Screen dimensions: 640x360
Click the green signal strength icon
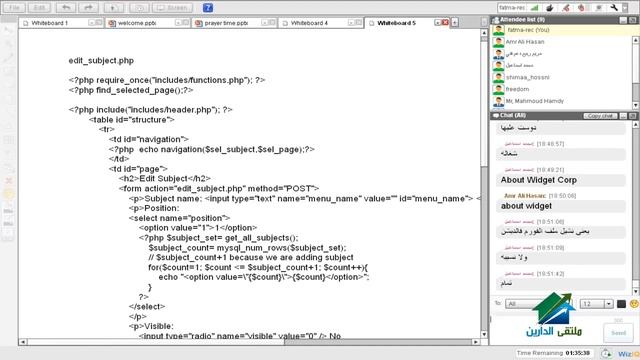(x=534, y=7)
